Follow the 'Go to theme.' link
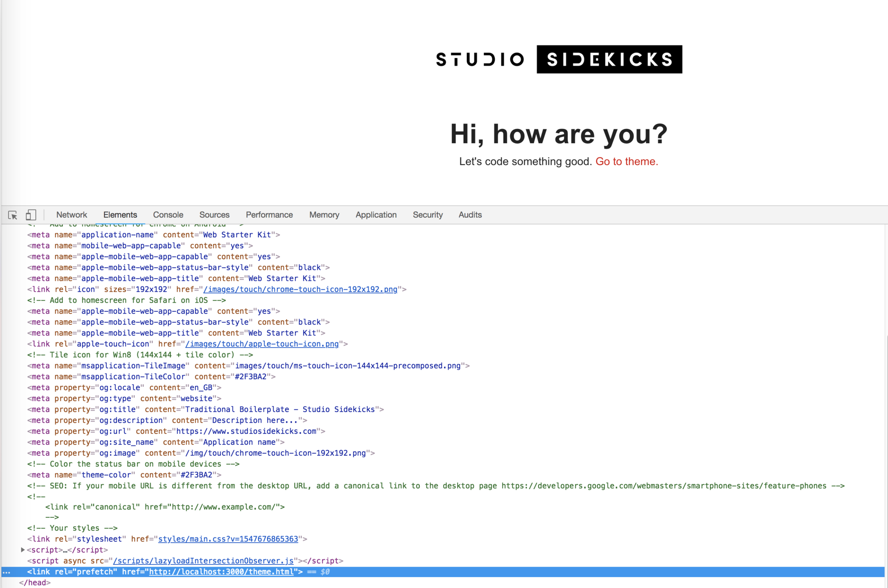The height and width of the screenshot is (588, 888). [626, 162]
